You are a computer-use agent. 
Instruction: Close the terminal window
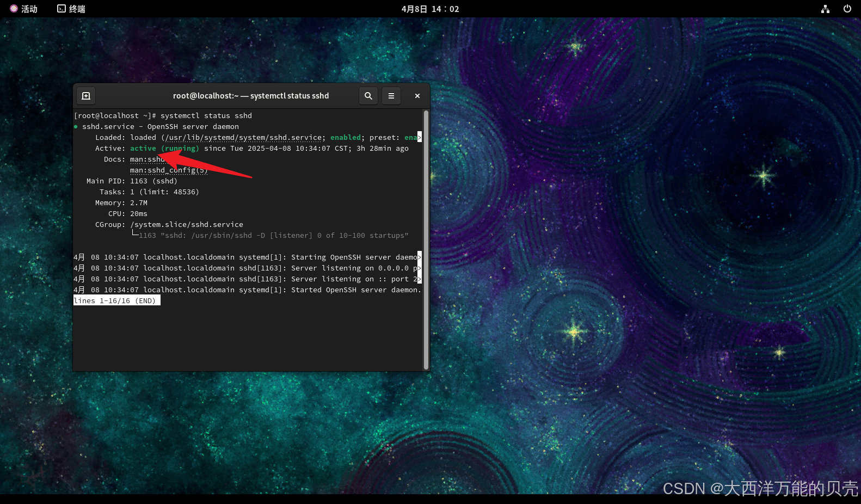[x=417, y=96]
